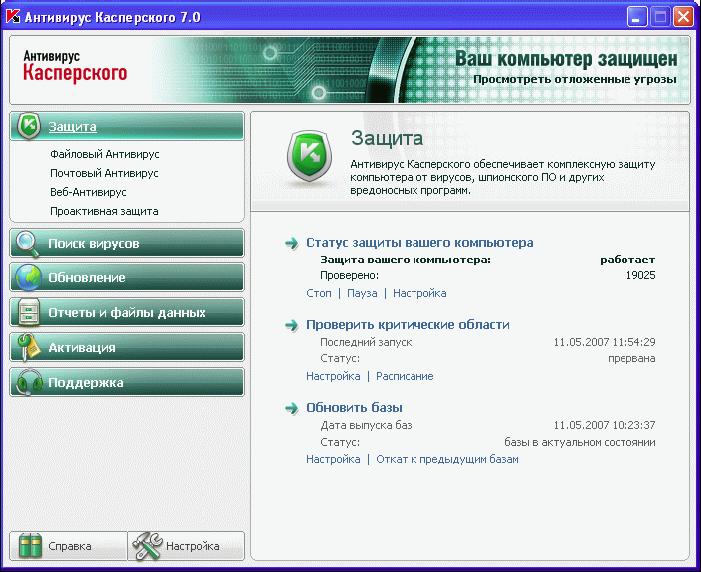Open the Поддержка section
The height and width of the screenshot is (572, 701).
tap(127, 382)
